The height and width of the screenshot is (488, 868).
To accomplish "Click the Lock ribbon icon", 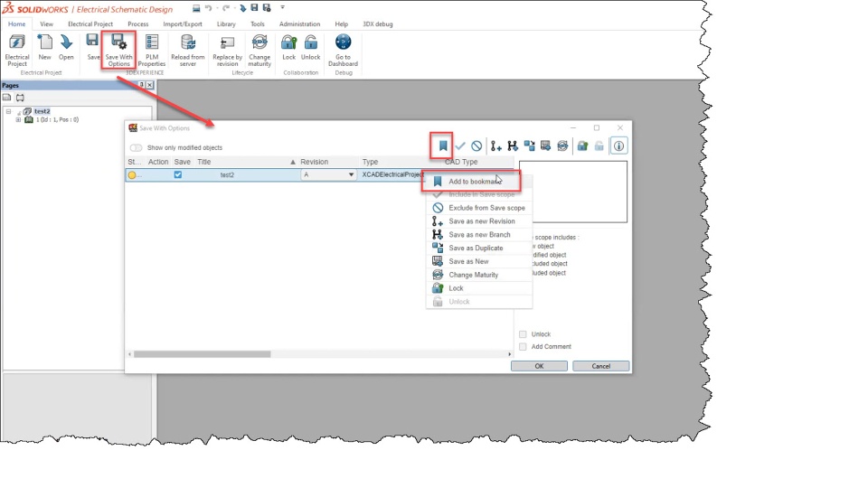I will pos(288,42).
